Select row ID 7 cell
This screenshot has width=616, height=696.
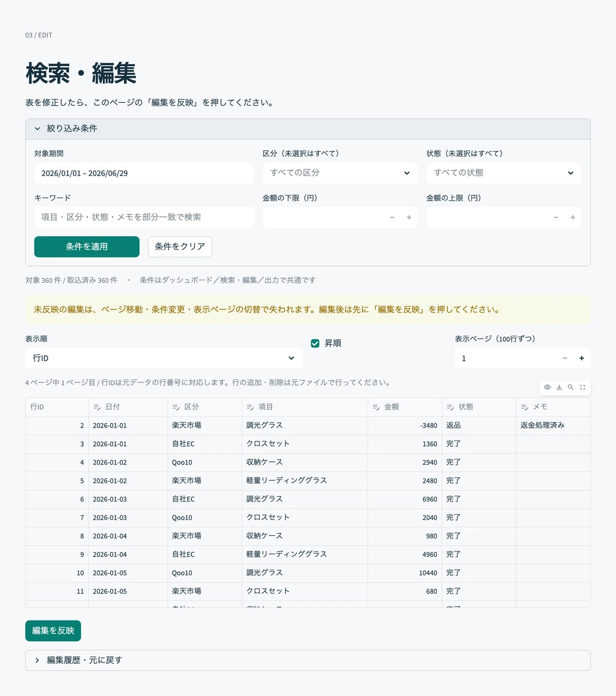[57, 518]
